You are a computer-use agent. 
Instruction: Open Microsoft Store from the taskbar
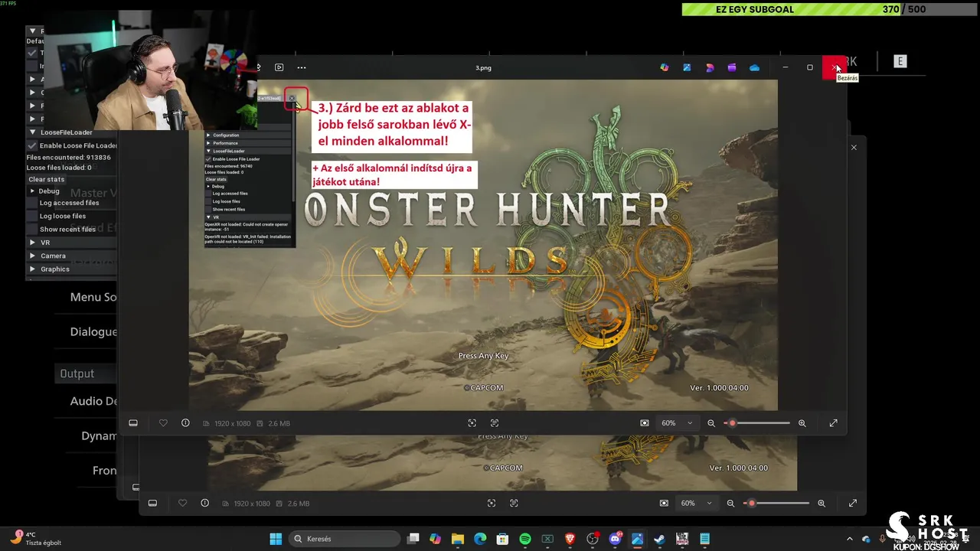coord(502,539)
